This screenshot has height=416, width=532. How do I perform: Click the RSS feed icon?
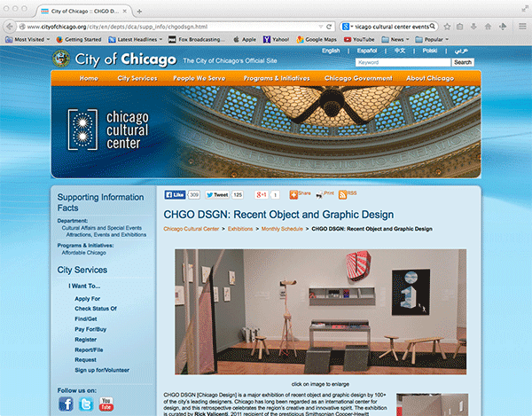click(x=342, y=194)
